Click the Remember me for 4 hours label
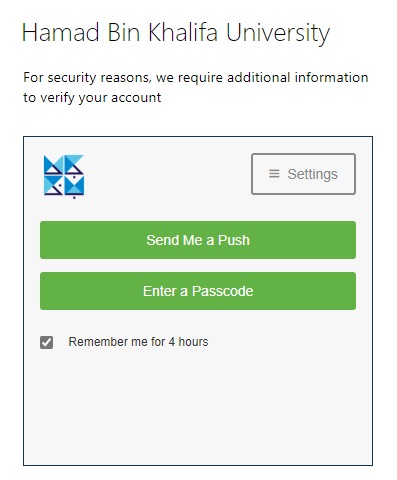The image size is (397, 480). (138, 342)
